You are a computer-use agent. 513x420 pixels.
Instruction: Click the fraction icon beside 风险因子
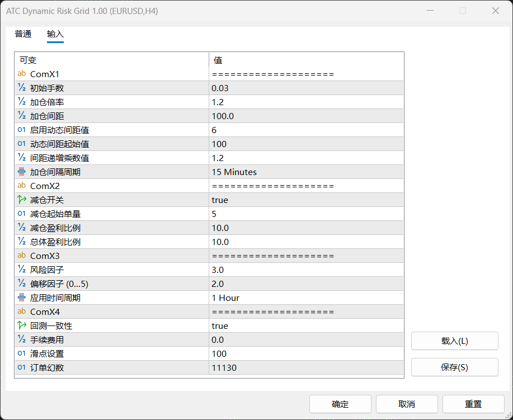22,270
